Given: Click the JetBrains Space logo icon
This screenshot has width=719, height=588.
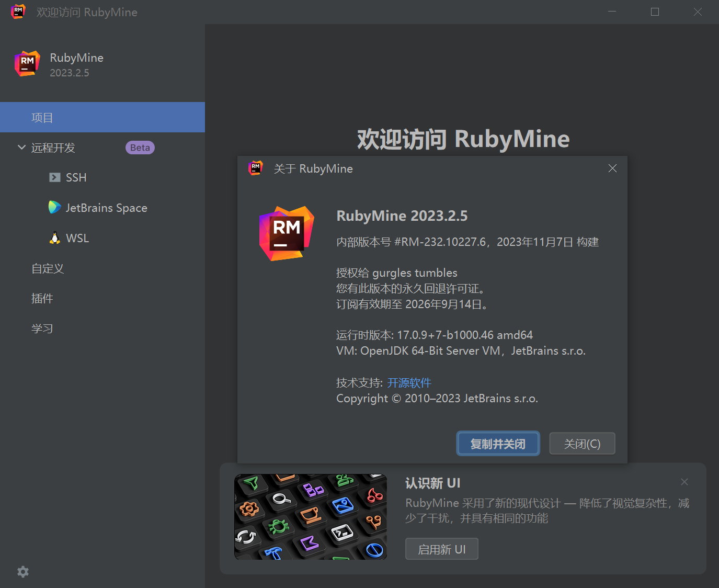Looking at the screenshot, I should pyautogui.click(x=54, y=208).
